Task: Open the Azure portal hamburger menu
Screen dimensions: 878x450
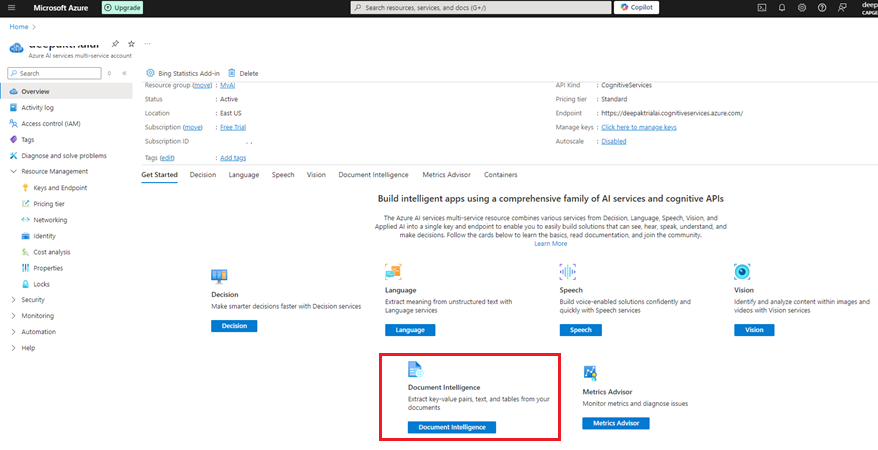Action: 12,8
